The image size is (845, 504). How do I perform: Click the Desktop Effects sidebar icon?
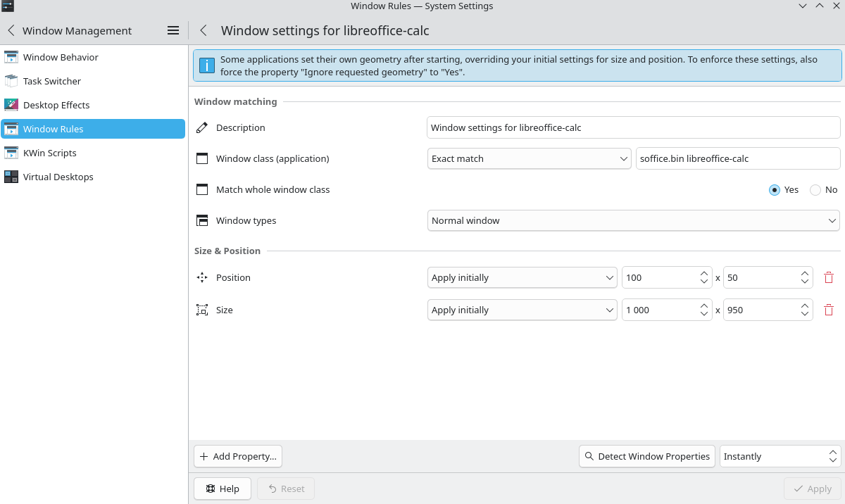pos(11,105)
